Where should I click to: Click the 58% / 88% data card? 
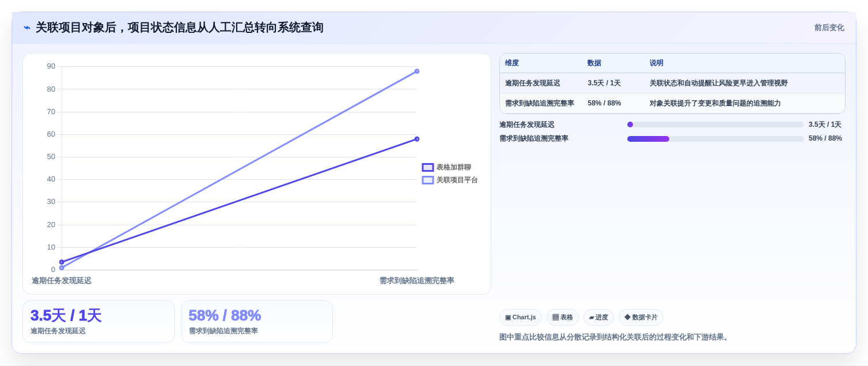(257, 322)
